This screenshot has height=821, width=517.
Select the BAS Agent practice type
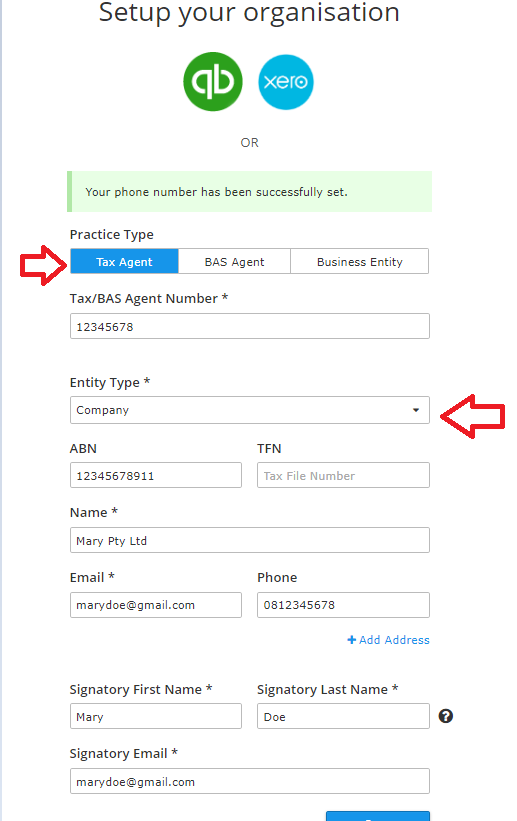(234, 261)
